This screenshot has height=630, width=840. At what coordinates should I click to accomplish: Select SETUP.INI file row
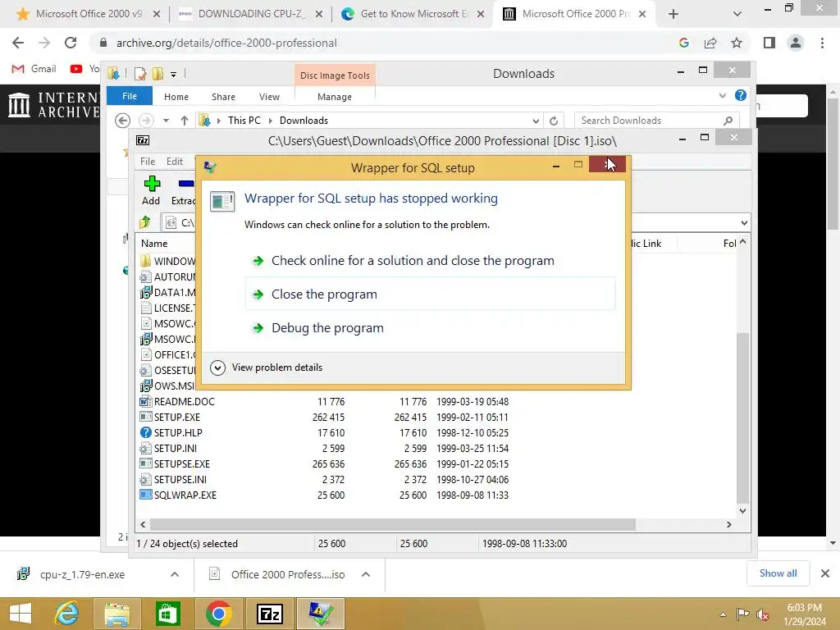[x=323, y=448]
